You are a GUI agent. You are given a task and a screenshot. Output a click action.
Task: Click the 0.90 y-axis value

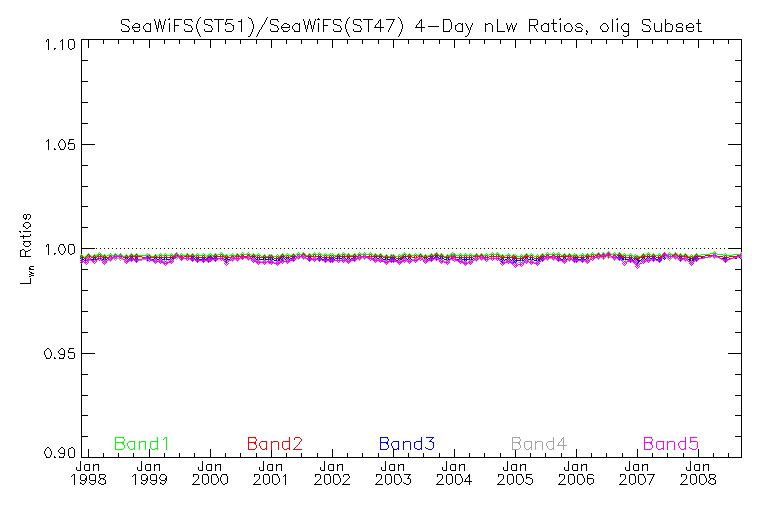pyautogui.click(x=60, y=452)
